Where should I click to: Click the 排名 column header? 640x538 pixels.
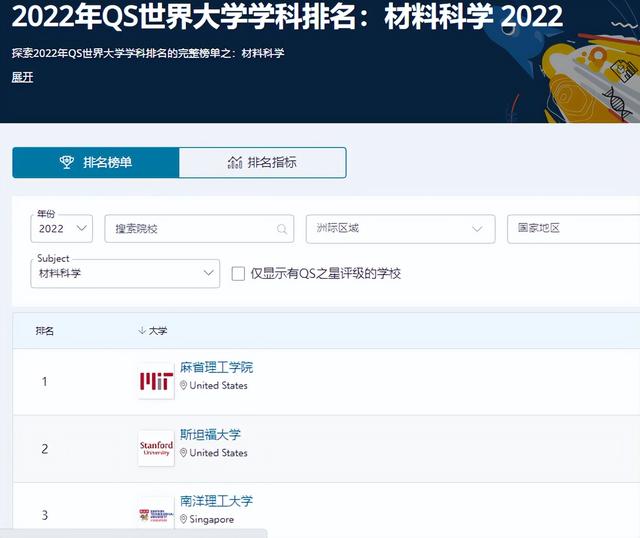click(44, 331)
